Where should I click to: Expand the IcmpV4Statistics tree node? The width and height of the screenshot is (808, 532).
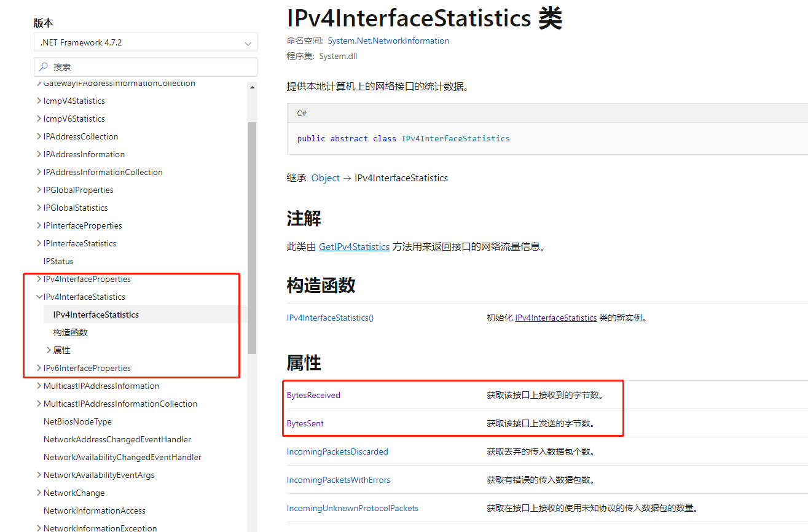pos(39,101)
